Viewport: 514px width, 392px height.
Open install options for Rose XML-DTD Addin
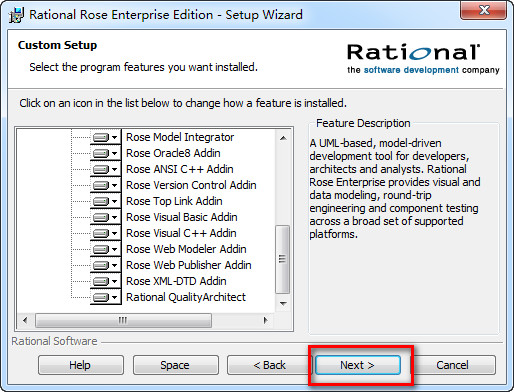point(105,281)
